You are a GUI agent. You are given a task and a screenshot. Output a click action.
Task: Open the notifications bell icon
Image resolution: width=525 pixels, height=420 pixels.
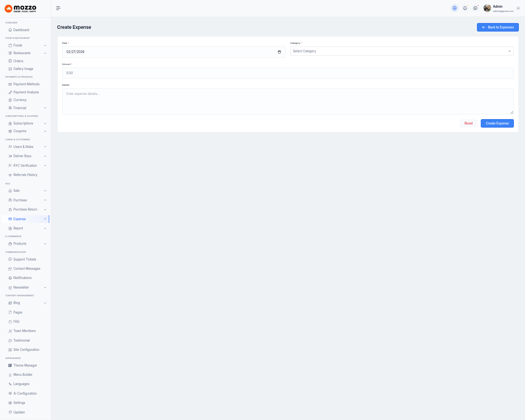(465, 8)
